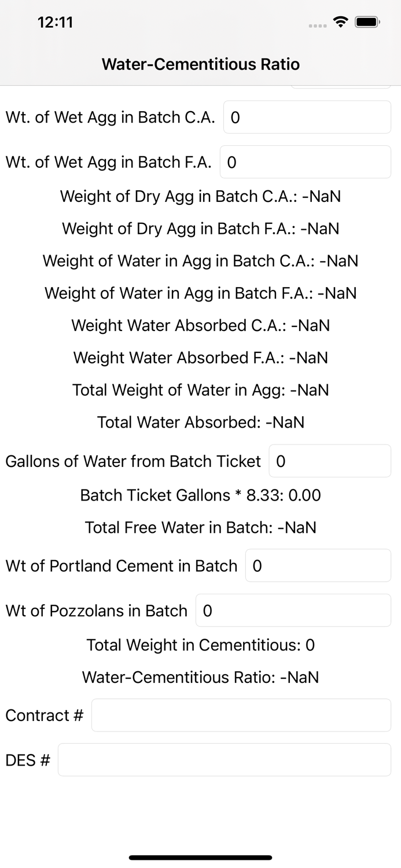Image resolution: width=401 pixels, height=868 pixels.
Task: Select the Wt. of Wet Agg in Batch F.A. field
Action: pos(305,162)
